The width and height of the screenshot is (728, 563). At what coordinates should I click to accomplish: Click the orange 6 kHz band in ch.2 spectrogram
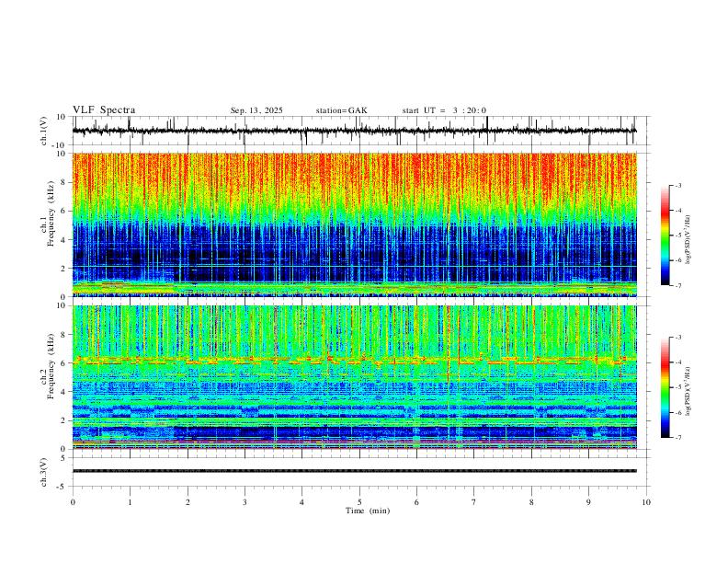tap(355, 361)
